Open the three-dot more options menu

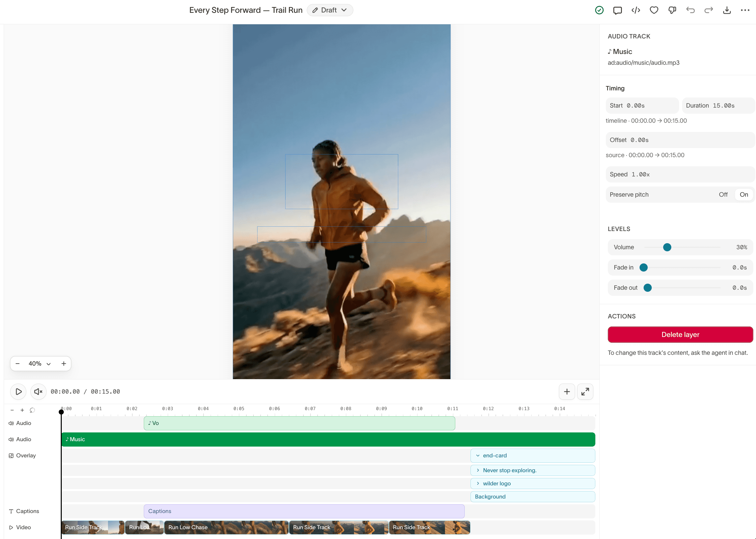(x=745, y=10)
